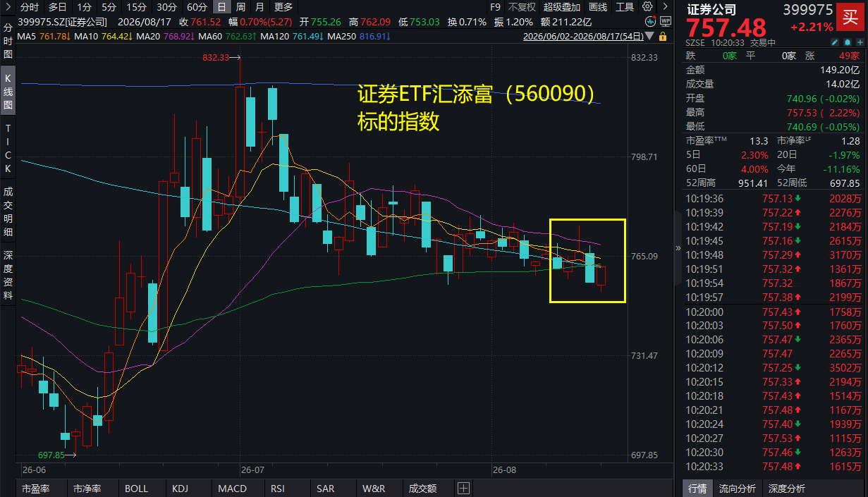Click the F9 button

tap(494, 7)
